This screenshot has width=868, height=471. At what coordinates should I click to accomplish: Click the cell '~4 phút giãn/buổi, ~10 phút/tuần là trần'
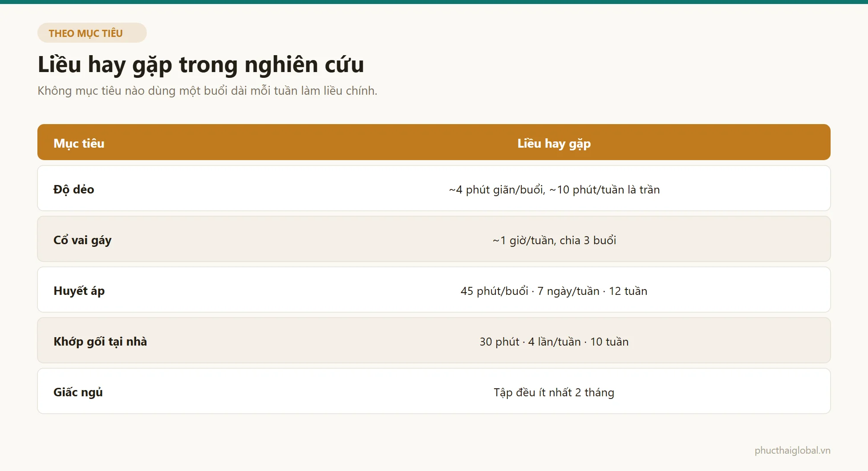[x=554, y=189]
